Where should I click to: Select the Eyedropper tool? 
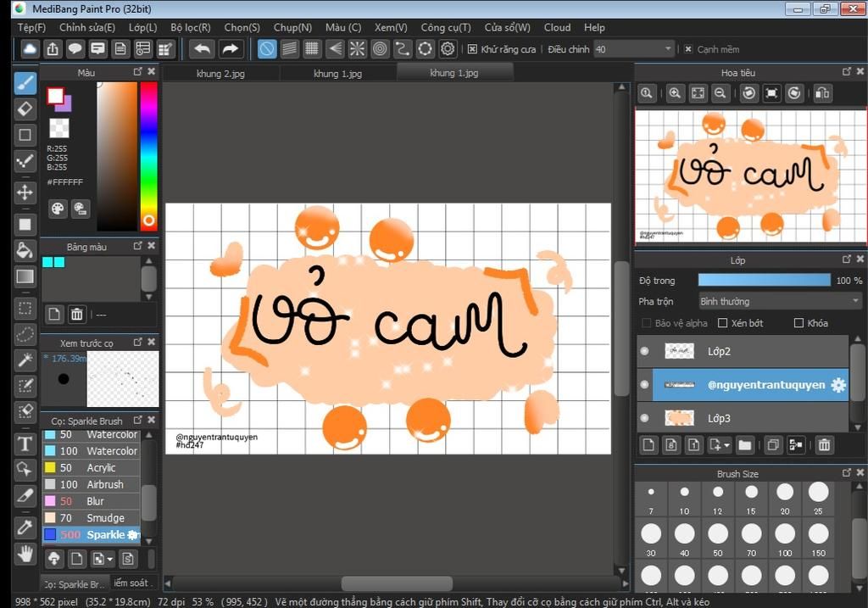25,527
